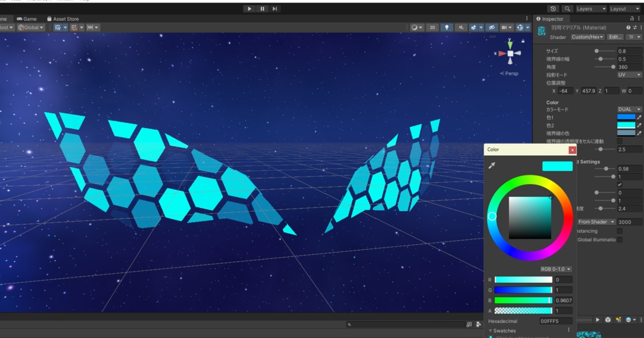Open the Layers dropdown
The image size is (644, 338).
pos(591,9)
